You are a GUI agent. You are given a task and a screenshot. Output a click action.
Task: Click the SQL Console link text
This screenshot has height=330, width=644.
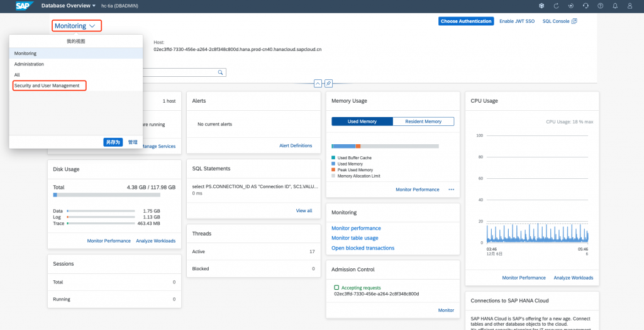click(x=556, y=21)
